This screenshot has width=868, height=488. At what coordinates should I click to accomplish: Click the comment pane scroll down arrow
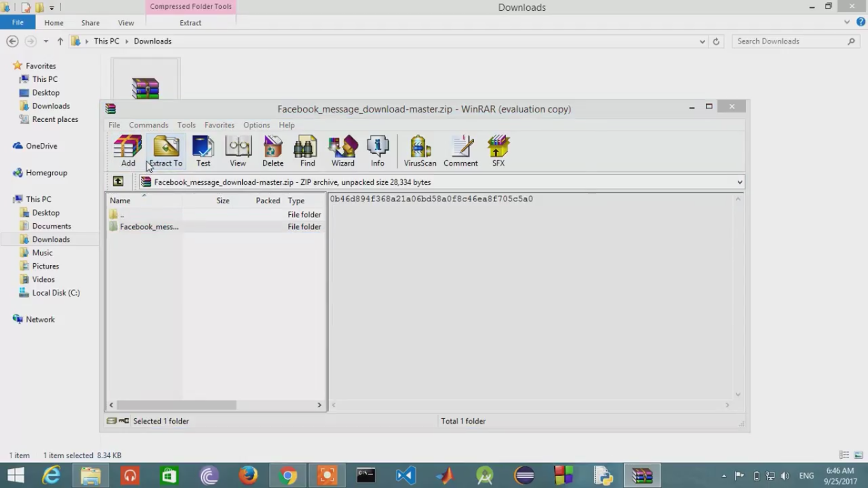tap(738, 395)
